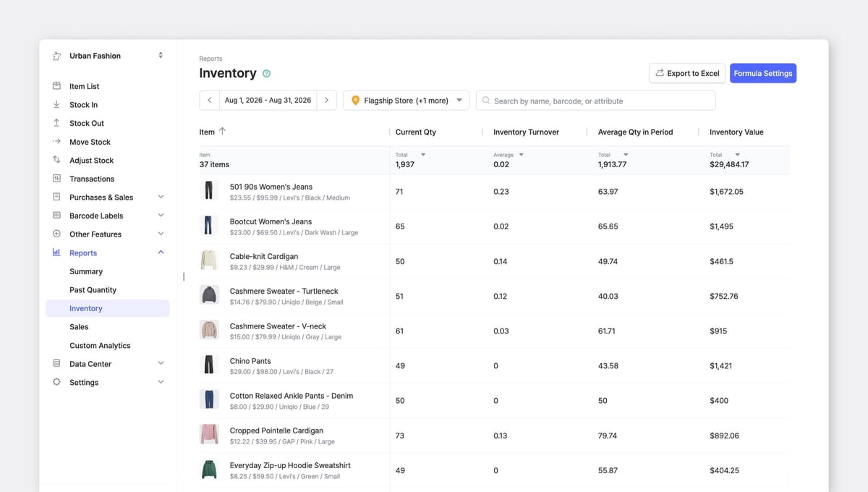Image resolution: width=868 pixels, height=492 pixels.
Task: Open the 501 90s Women's Jeans thumbnail
Action: point(209,191)
